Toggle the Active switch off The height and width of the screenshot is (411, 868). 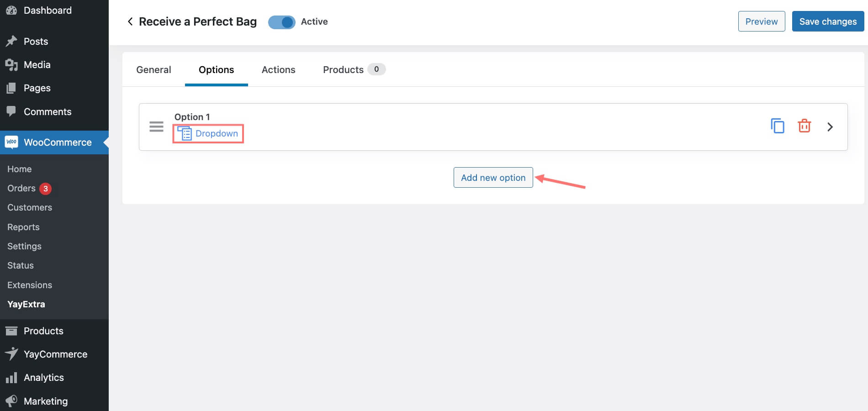point(281,21)
